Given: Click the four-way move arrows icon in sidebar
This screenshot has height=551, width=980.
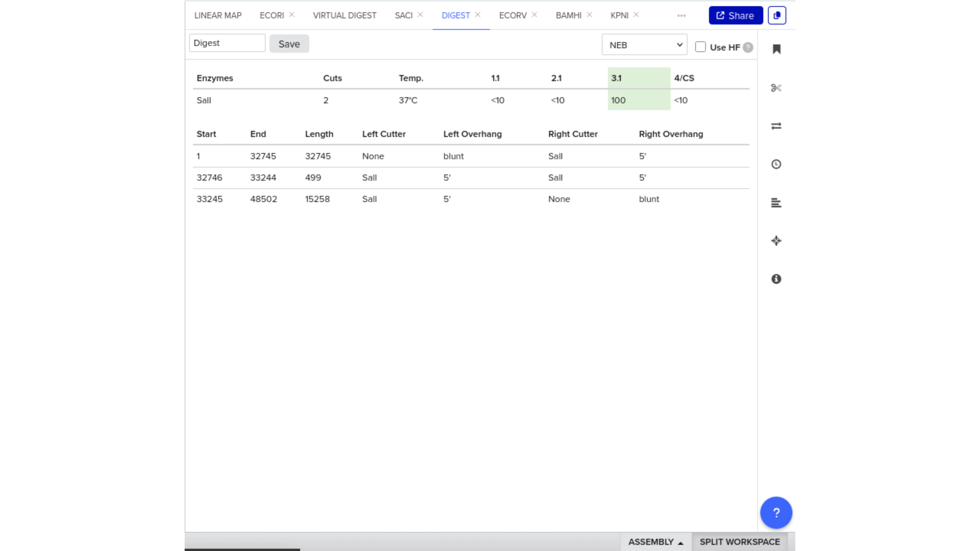Looking at the screenshot, I should coord(776,241).
